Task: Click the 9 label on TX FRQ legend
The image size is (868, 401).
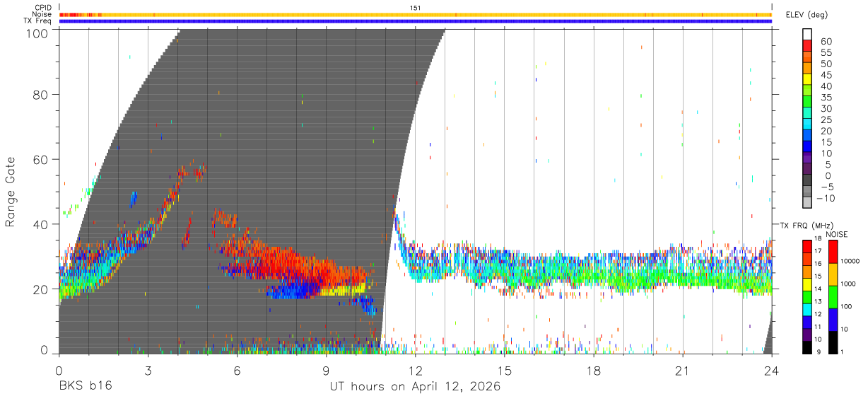Action: 819,351
